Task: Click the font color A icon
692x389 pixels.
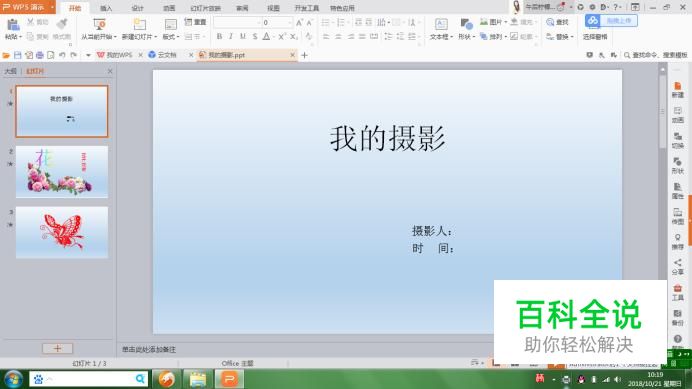Action: [x=266, y=37]
